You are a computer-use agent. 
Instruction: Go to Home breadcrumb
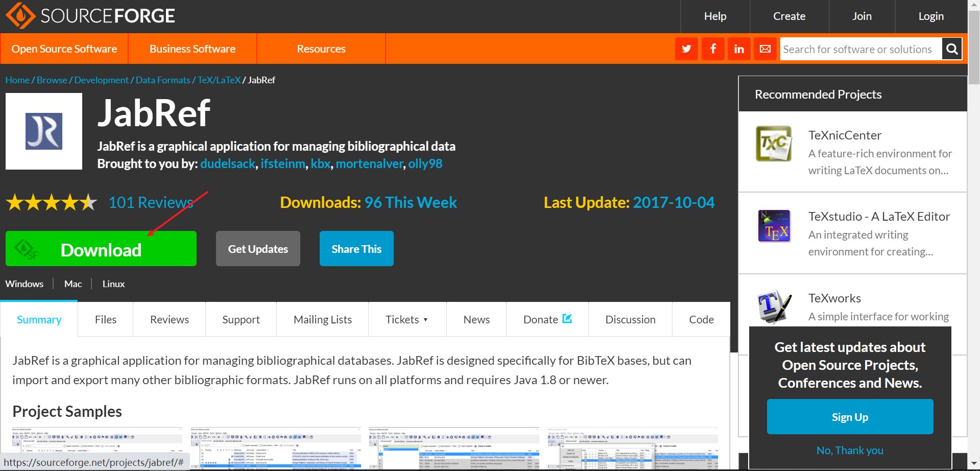(17, 80)
